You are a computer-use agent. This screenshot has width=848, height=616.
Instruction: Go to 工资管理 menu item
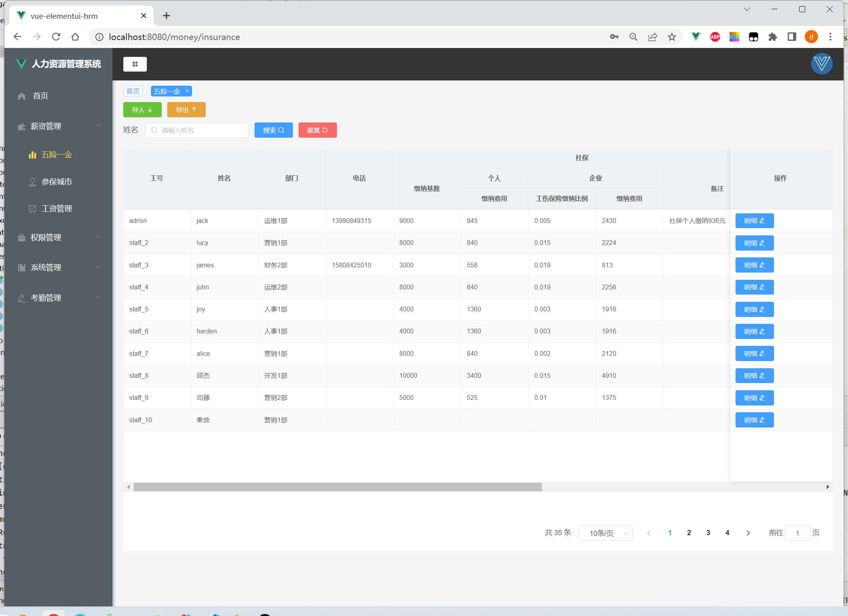(x=56, y=209)
